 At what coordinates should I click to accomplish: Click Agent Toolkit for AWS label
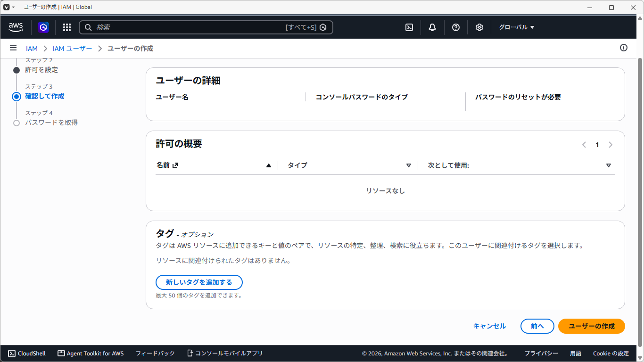[95, 354]
